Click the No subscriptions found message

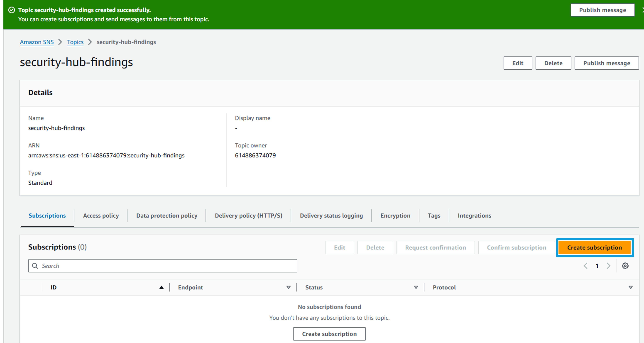(329, 307)
